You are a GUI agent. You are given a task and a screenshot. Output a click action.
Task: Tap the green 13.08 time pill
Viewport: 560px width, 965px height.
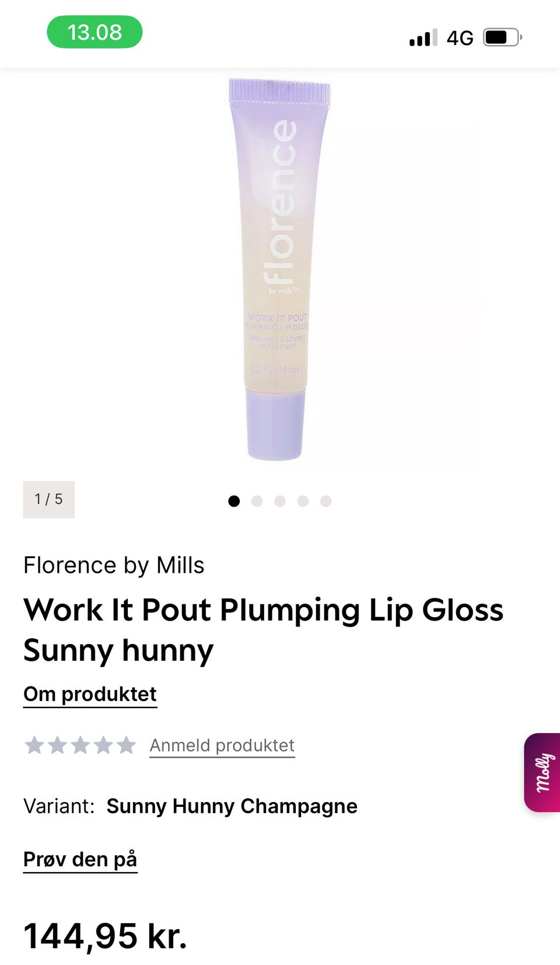pyautogui.click(x=94, y=32)
